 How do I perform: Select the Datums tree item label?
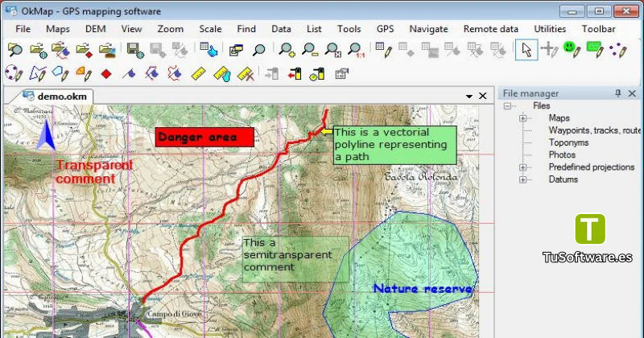[x=563, y=179]
